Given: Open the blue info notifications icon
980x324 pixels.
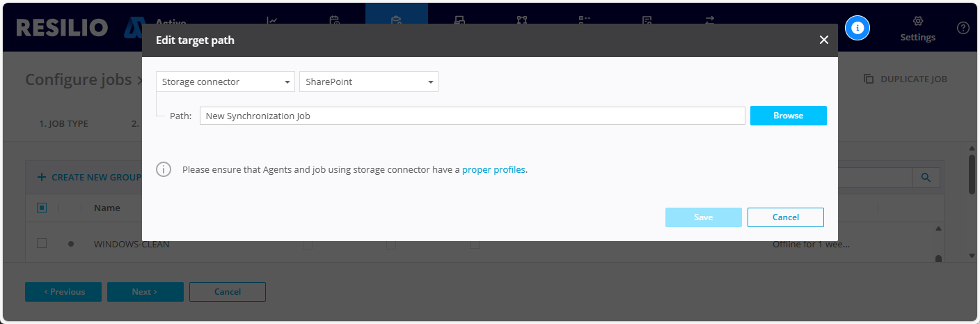Looking at the screenshot, I should pyautogui.click(x=857, y=28).
